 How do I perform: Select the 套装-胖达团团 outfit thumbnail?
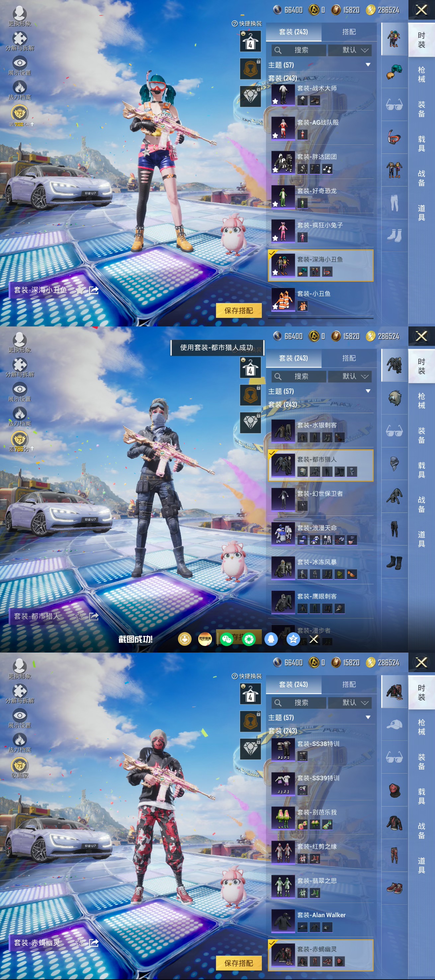pyautogui.click(x=283, y=163)
